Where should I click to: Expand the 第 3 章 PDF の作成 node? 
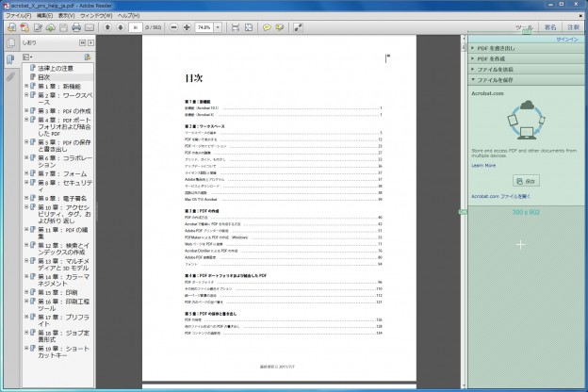pyautogui.click(x=26, y=110)
